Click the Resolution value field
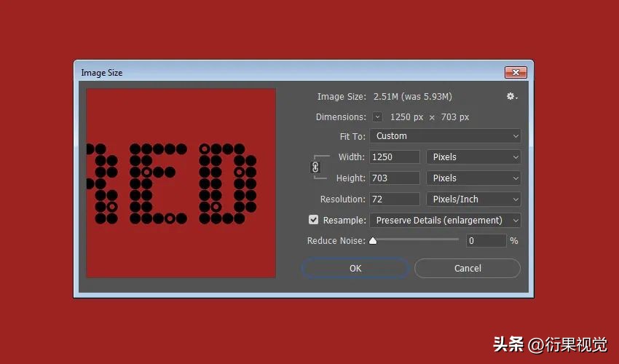 click(x=394, y=199)
